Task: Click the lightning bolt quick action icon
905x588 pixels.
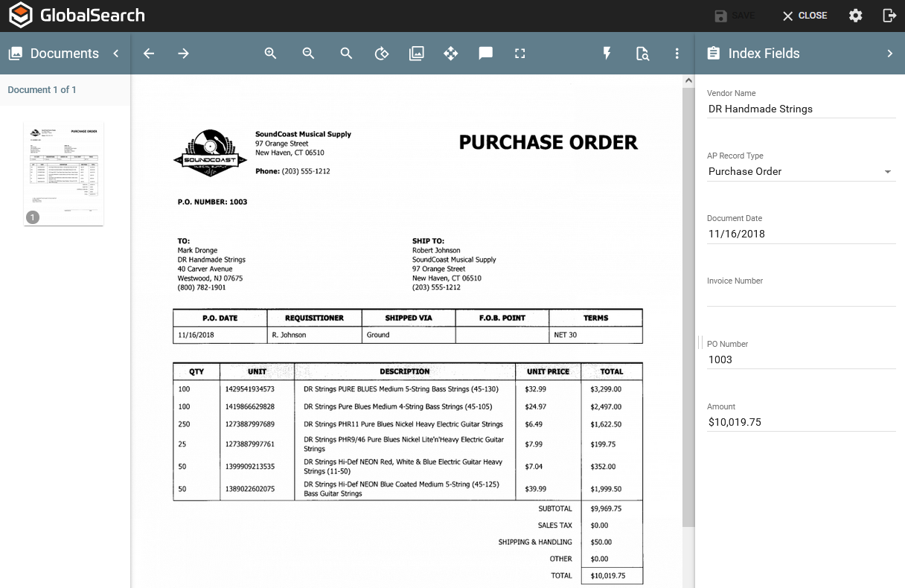Action: 607,54
